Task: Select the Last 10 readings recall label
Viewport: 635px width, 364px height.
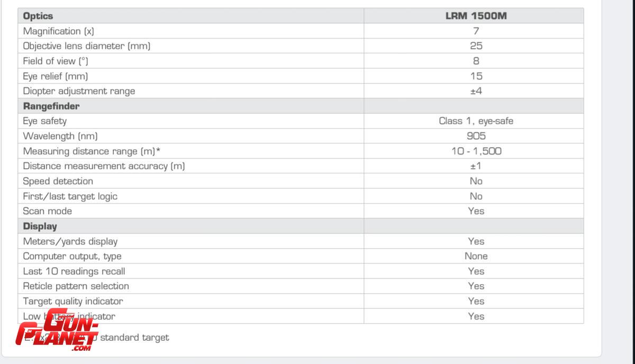Action: 74,271
